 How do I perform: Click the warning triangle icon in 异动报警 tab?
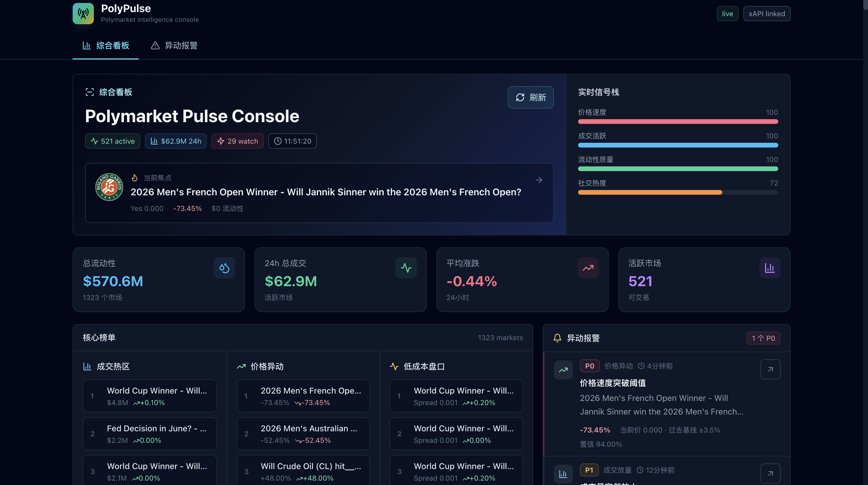coord(155,45)
